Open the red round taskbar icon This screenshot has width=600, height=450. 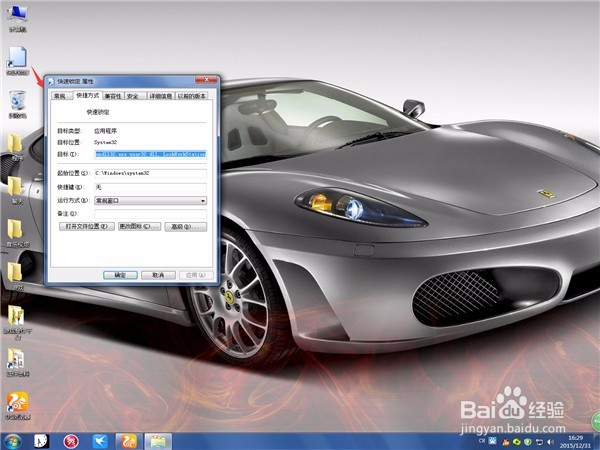(x=71, y=442)
